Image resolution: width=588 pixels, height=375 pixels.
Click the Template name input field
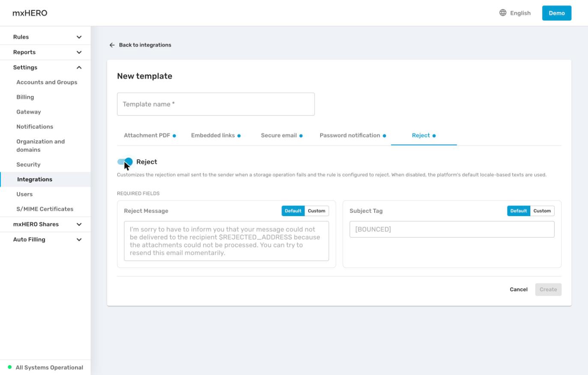[216, 104]
